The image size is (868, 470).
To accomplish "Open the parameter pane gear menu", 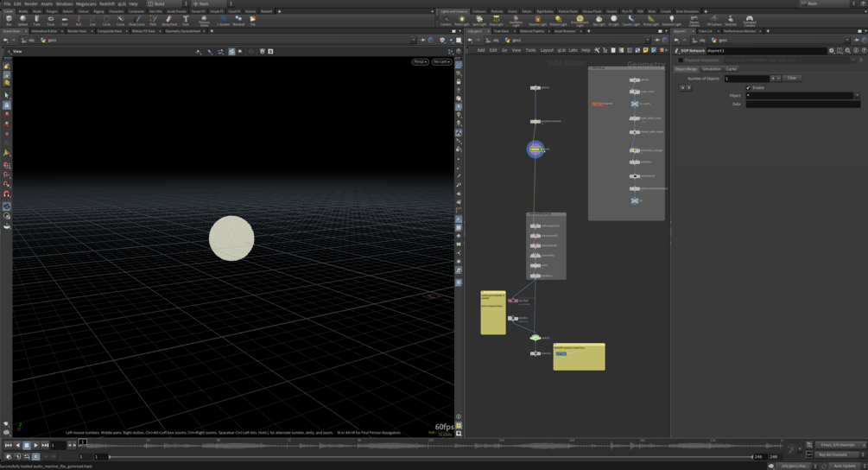I will click(832, 50).
